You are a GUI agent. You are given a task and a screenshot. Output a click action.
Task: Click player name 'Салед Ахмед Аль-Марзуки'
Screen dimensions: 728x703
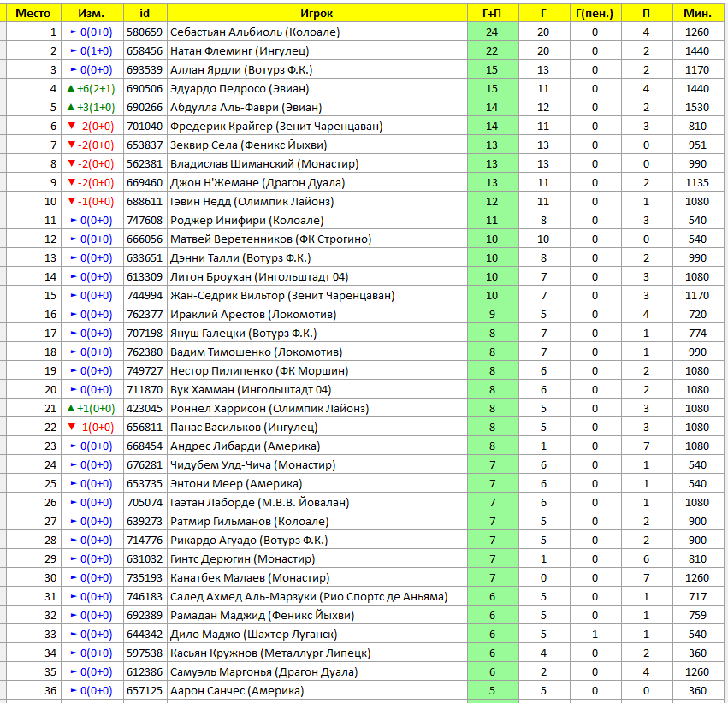click(x=241, y=596)
